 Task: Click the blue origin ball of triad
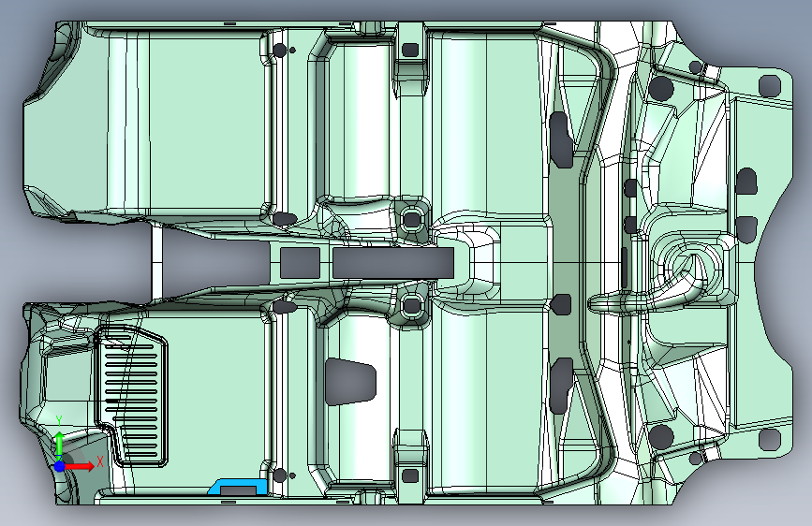click(x=60, y=466)
